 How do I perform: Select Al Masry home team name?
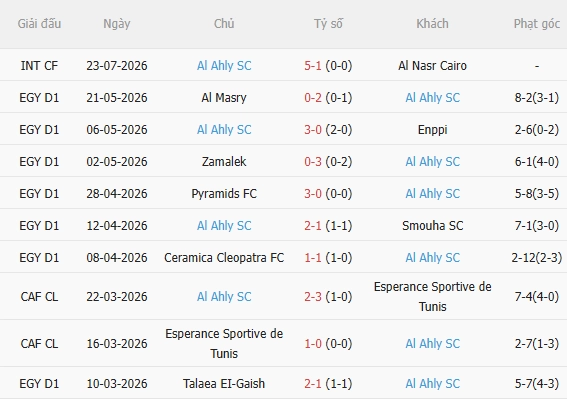(224, 98)
